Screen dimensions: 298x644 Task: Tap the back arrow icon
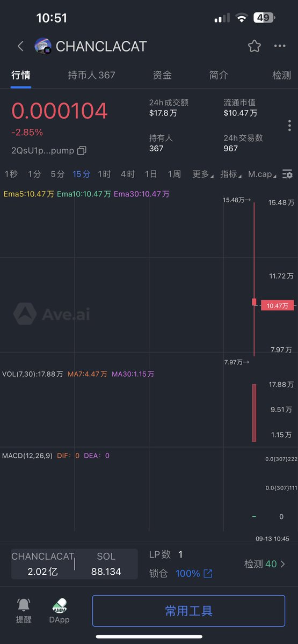(20, 46)
